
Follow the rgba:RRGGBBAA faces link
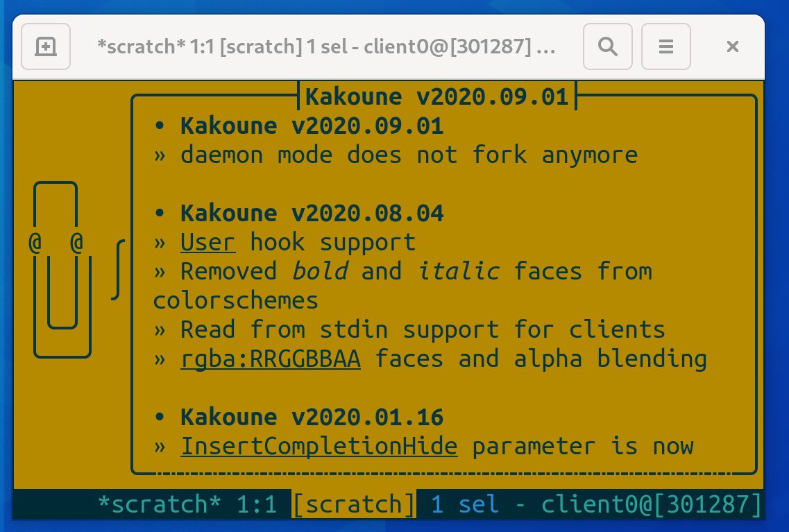click(271, 359)
